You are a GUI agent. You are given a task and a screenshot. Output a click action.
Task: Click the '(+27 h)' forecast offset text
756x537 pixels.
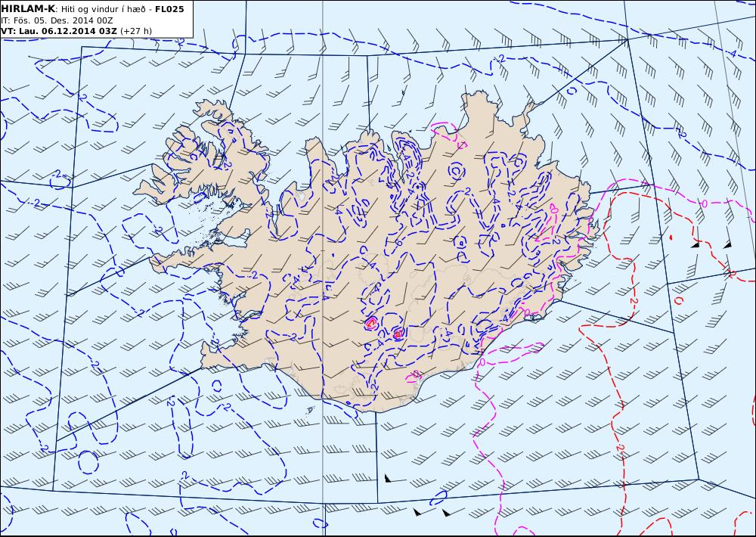[x=136, y=31]
